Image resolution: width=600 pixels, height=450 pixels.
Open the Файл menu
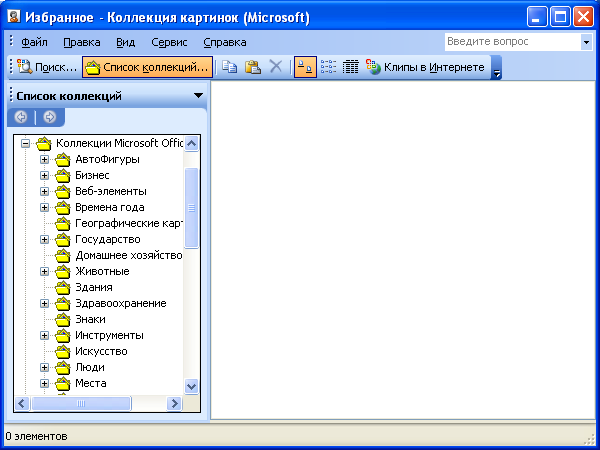tap(34, 42)
